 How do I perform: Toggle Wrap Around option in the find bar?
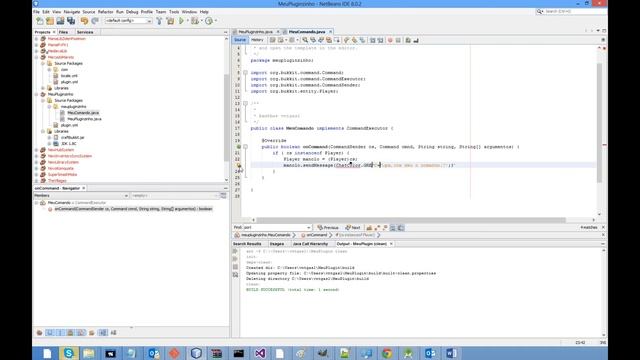pos(401,228)
